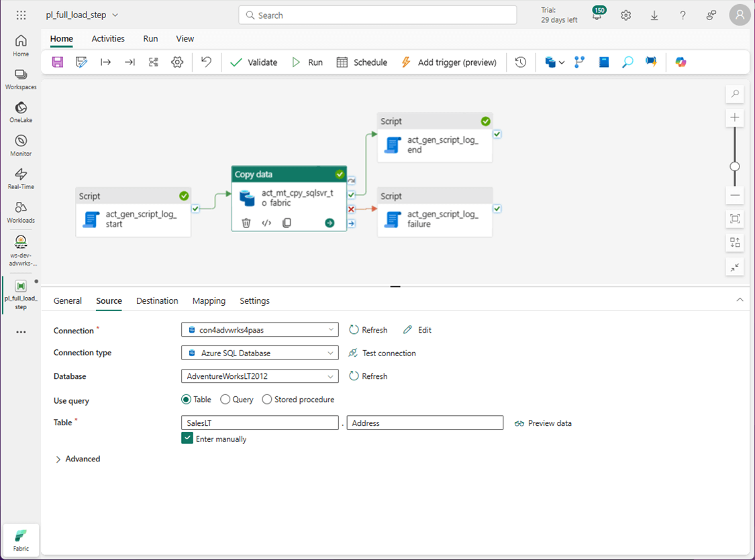Click the Run button in toolbar
This screenshot has height=560, width=755.
[x=307, y=62]
